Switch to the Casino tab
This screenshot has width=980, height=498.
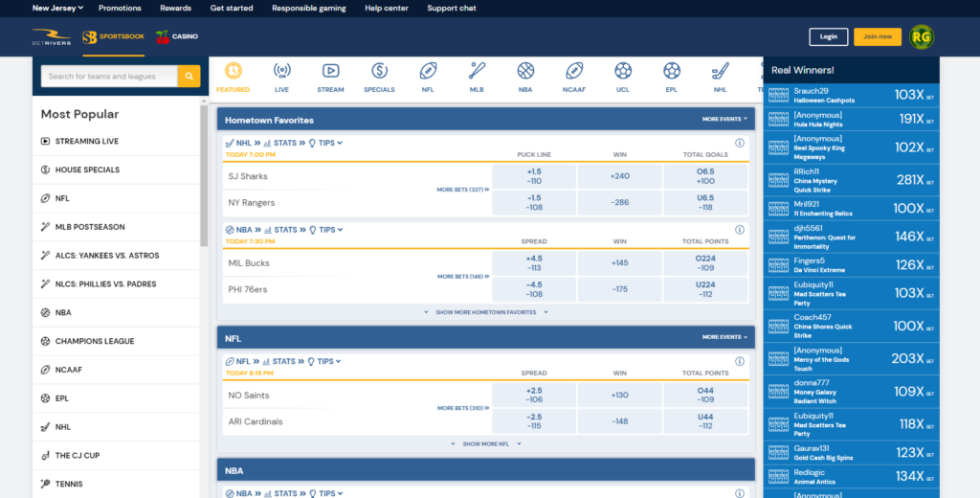point(177,37)
